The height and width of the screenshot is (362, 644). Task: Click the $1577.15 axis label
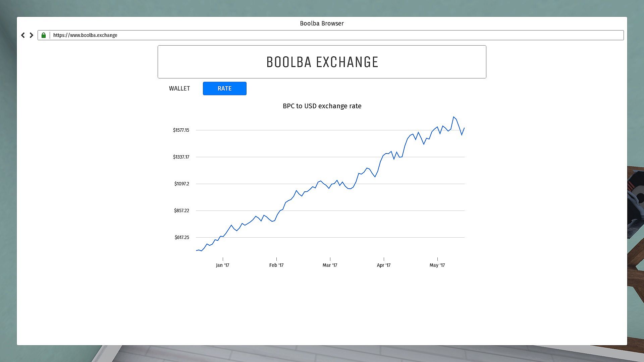tap(181, 130)
